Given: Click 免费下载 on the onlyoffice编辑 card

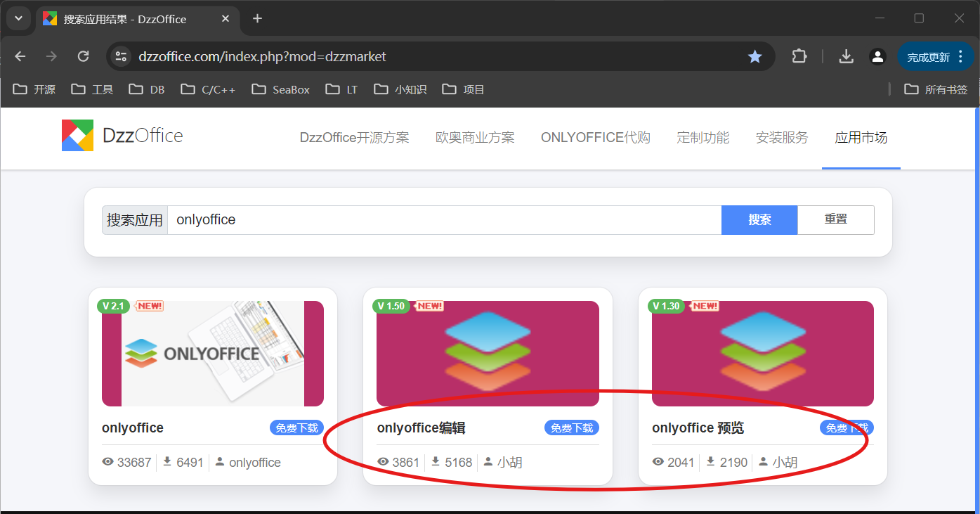Looking at the screenshot, I should click(x=572, y=428).
